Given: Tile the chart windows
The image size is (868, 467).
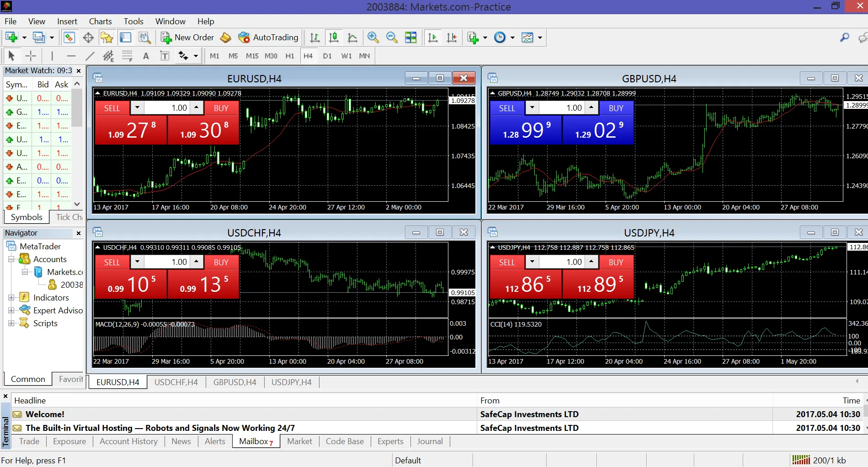Looking at the screenshot, I should tap(411, 38).
